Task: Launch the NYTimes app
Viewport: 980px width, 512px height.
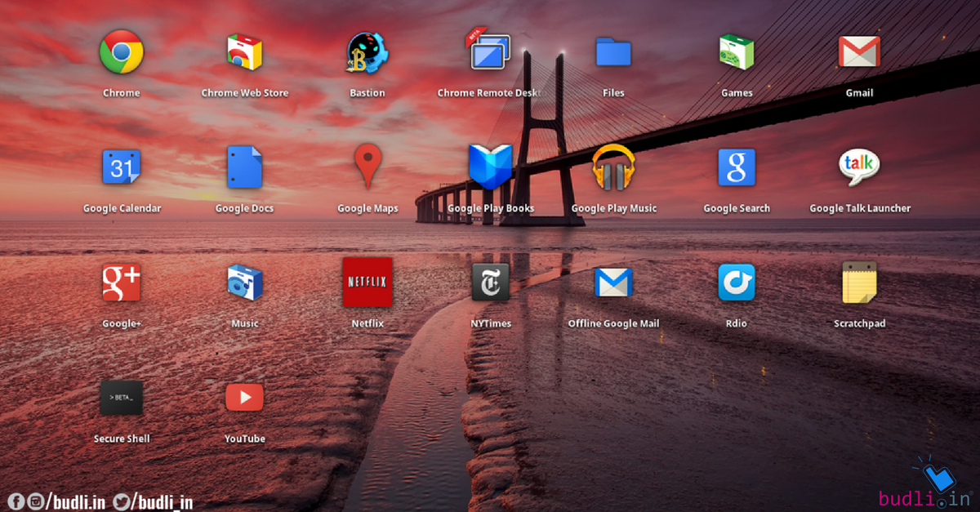Action: pos(490,282)
